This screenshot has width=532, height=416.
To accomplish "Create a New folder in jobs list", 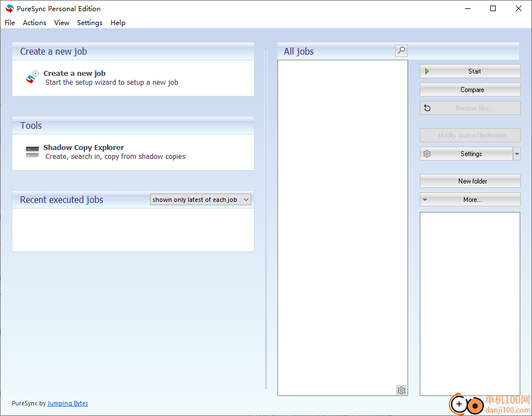I will tap(470, 181).
